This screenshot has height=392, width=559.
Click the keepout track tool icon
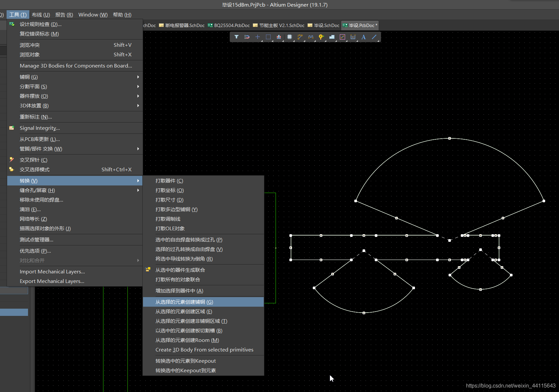coord(342,37)
